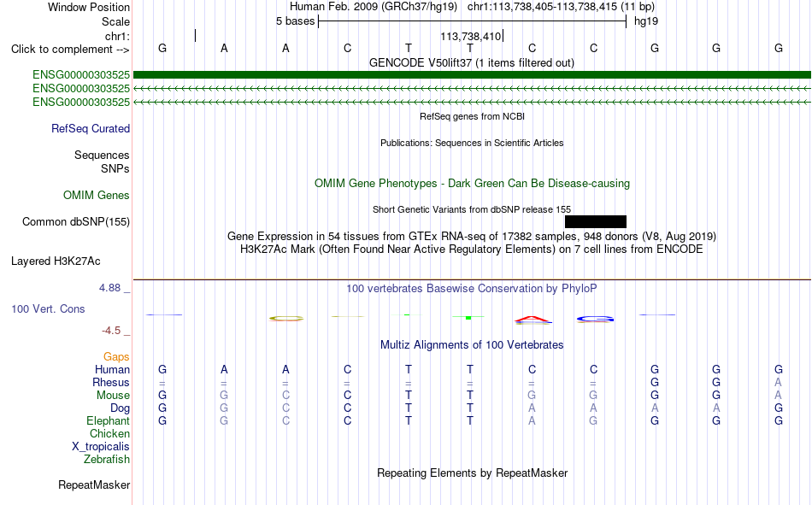Click the light A ending the Mouse row
812x505 pixels.
pyautogui.click(x=778, y=395)
